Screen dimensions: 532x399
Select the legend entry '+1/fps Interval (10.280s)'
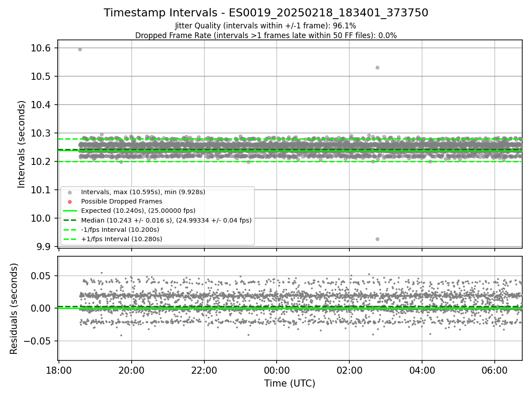(x=121, y=239)
